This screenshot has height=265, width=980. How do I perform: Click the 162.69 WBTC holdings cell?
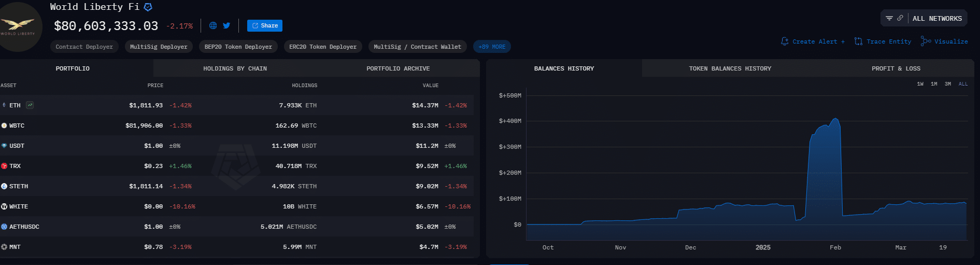click(x=296, y=125)
